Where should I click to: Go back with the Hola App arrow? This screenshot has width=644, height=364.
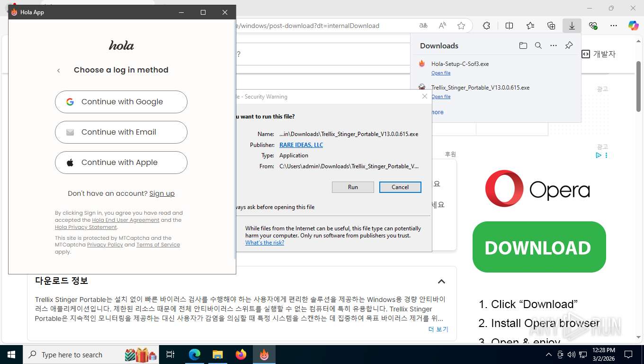pos(59,71)
